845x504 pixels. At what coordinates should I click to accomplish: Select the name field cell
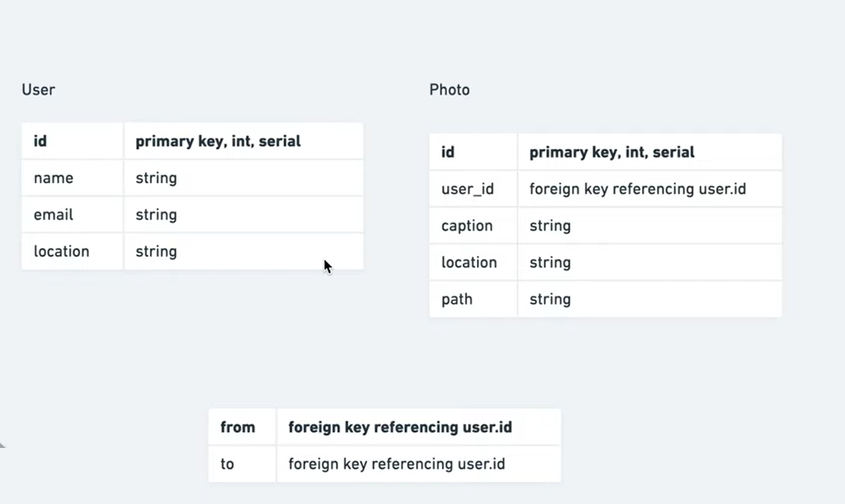pyautogui.click(x=73, y=177)
